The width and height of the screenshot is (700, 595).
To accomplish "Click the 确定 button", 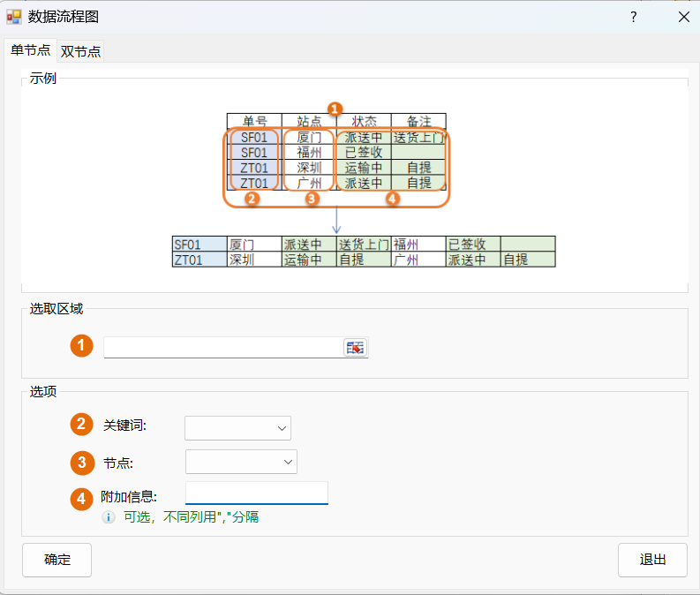I will (x=56, y=560).
